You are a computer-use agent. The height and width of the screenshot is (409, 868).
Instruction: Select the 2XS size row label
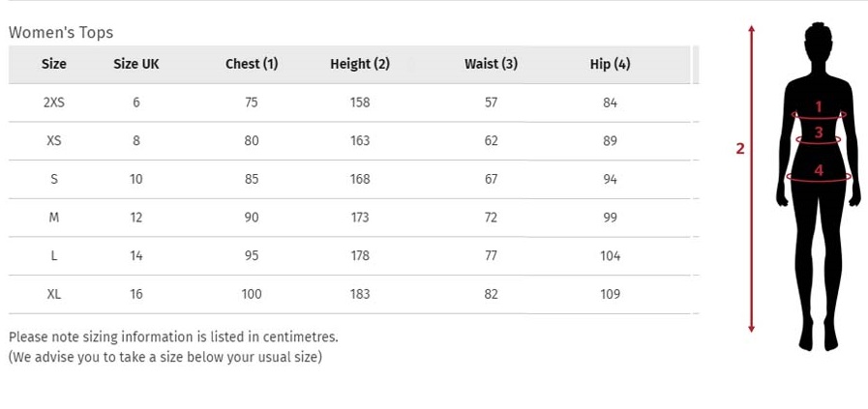click(53, 102)
